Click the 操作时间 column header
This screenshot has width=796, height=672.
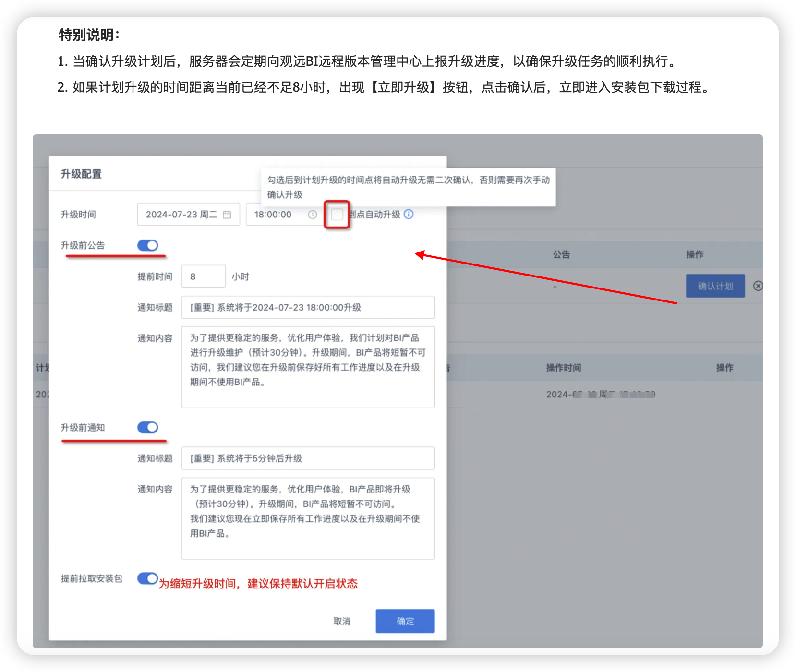point(564,368)
